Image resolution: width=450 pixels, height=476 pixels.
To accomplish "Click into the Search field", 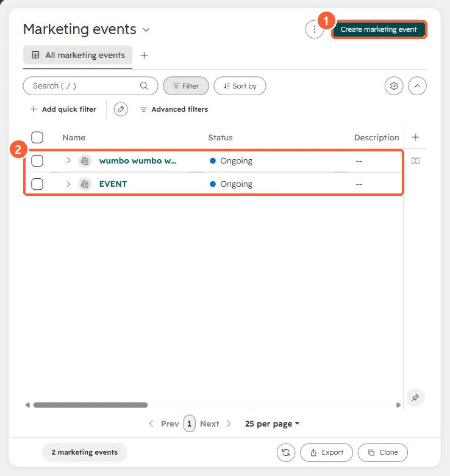I will [90, 86].
